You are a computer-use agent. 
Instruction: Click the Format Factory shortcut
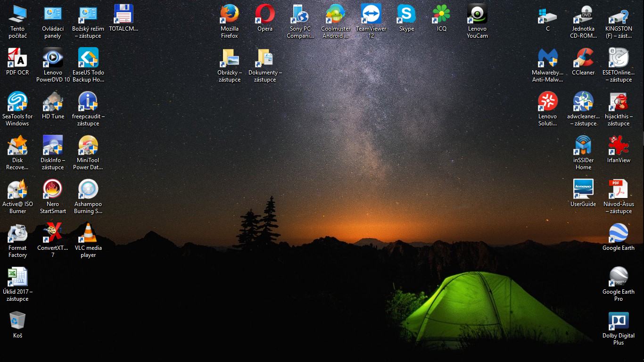click(17, 233)
